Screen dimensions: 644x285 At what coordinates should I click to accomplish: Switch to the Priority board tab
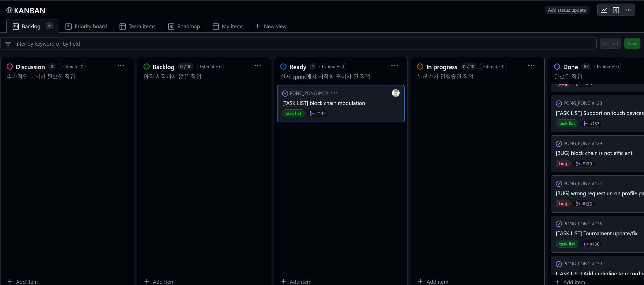pos(86,27)
